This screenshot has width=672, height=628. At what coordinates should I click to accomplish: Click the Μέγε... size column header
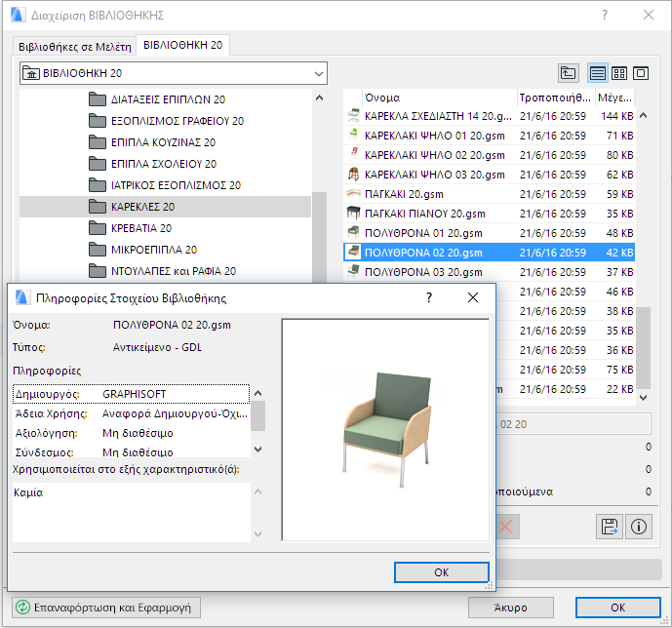(615, 98)
